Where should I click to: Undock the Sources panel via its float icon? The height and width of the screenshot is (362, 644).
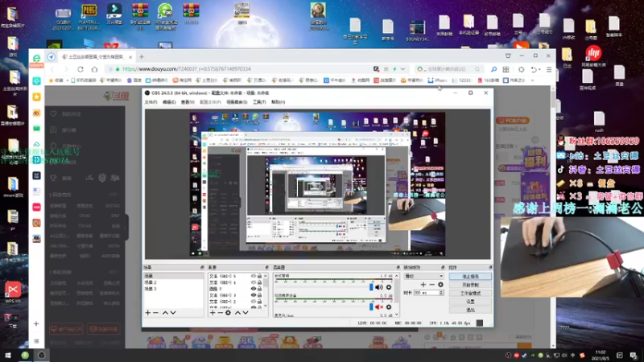coord(267,268)
